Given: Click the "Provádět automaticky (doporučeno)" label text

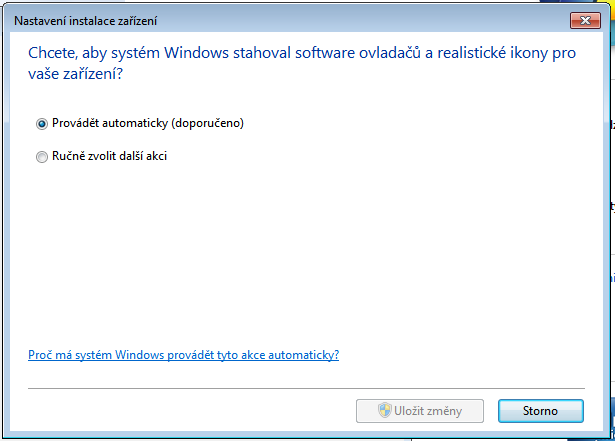Looking at the screenshot, I should click(148, 124).
